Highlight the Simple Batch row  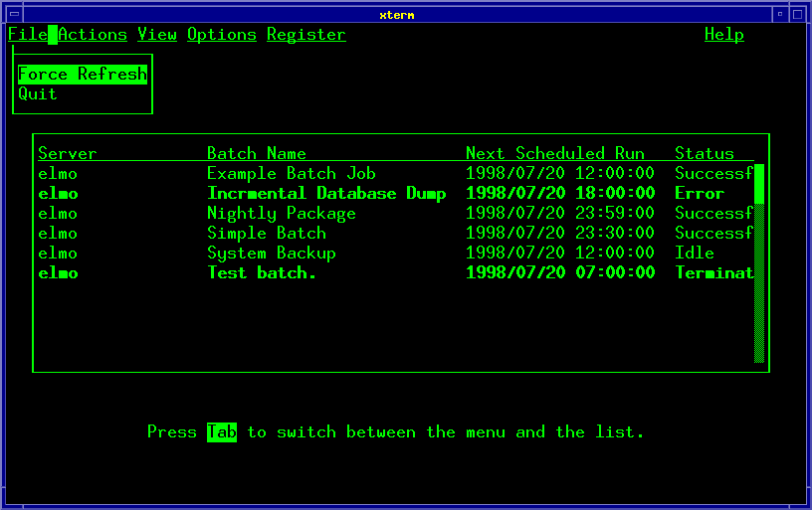tap(266, 234)
